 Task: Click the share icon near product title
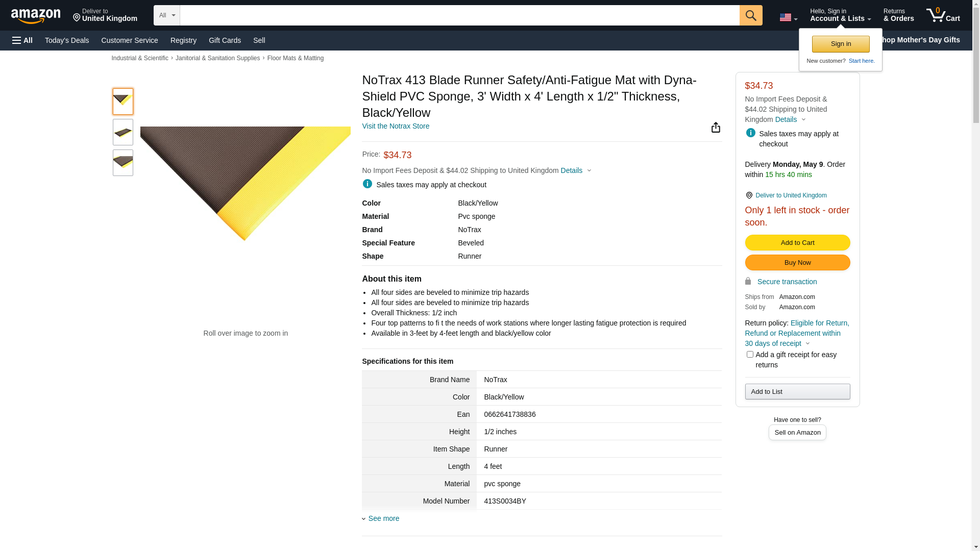pos(716,128)
